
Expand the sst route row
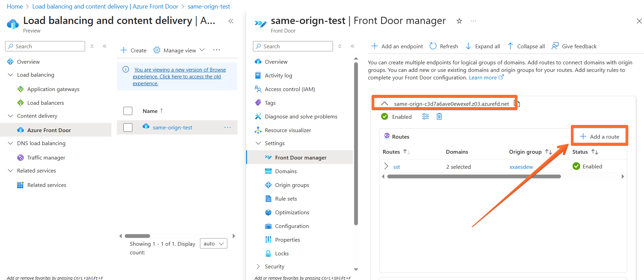pos(386,166)
